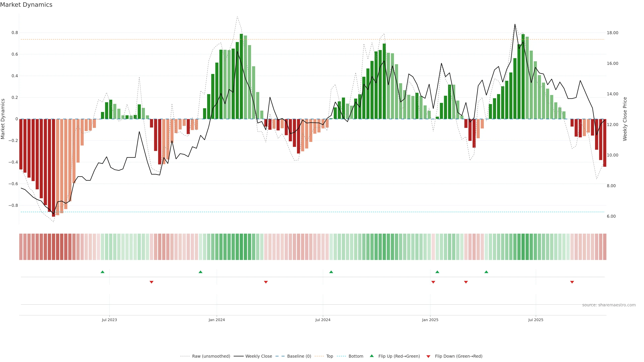Click the Flip Up marker right after Jul 2024

pos(331,272)
